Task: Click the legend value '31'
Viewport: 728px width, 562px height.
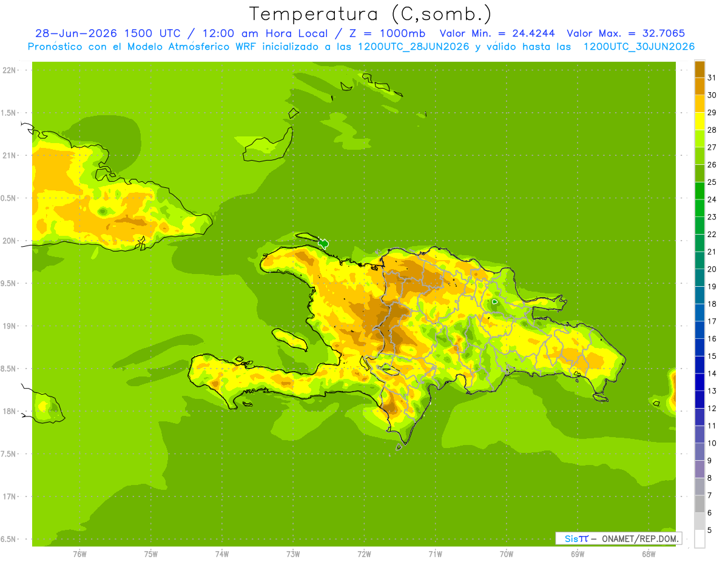Action: [712, 78]
